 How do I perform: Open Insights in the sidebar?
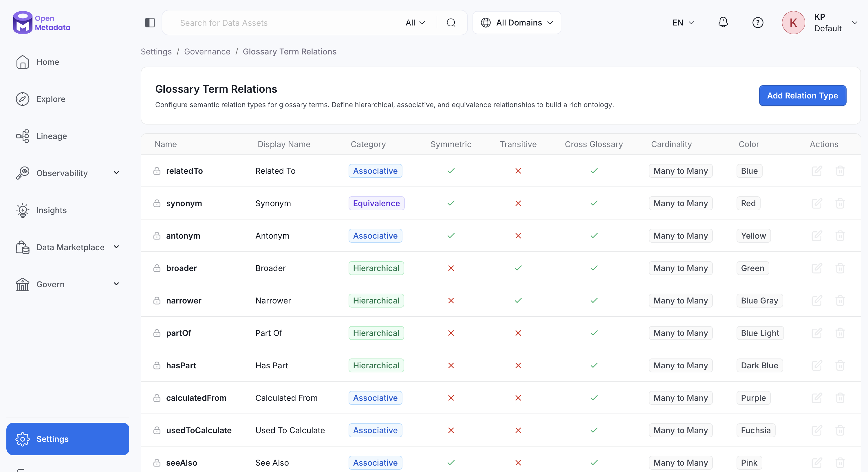67,210
